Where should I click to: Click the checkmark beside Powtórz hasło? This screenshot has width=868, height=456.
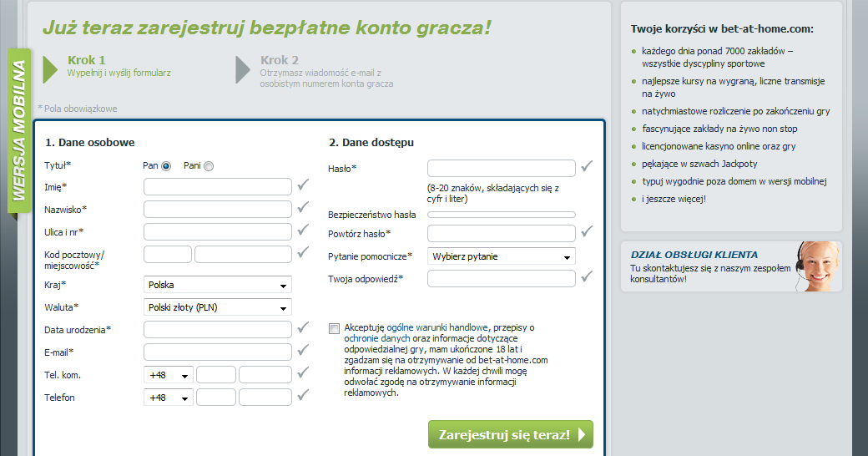(587, 231)
